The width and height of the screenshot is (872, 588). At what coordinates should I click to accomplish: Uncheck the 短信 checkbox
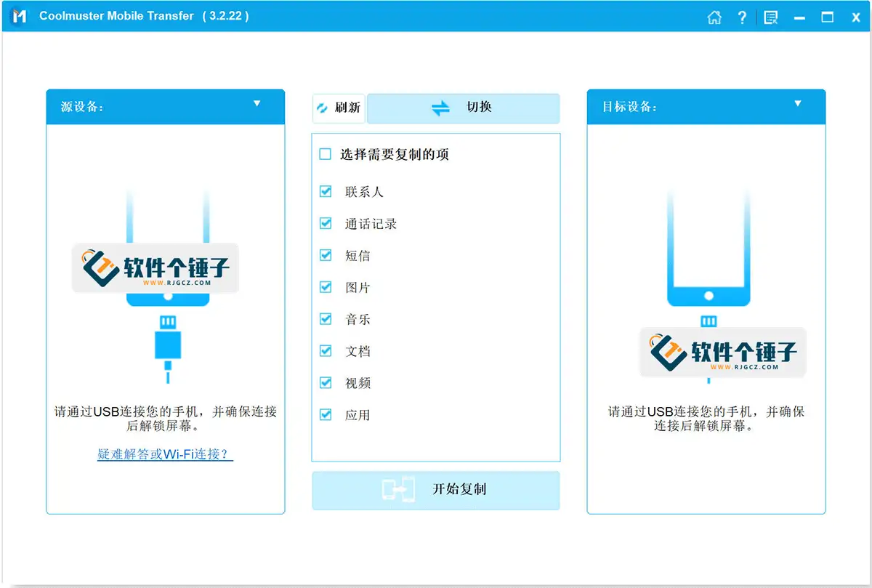326,255
